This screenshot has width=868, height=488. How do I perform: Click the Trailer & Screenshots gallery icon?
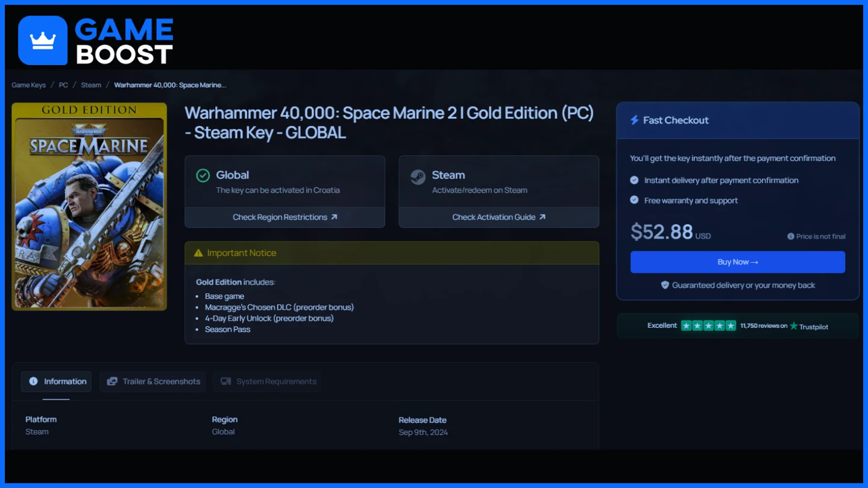112,381
